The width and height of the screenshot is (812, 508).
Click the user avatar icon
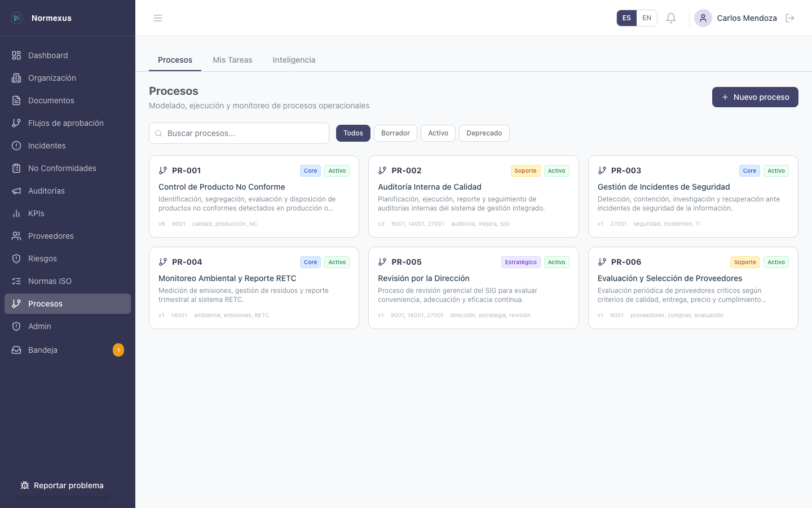(x=703, y=18)
